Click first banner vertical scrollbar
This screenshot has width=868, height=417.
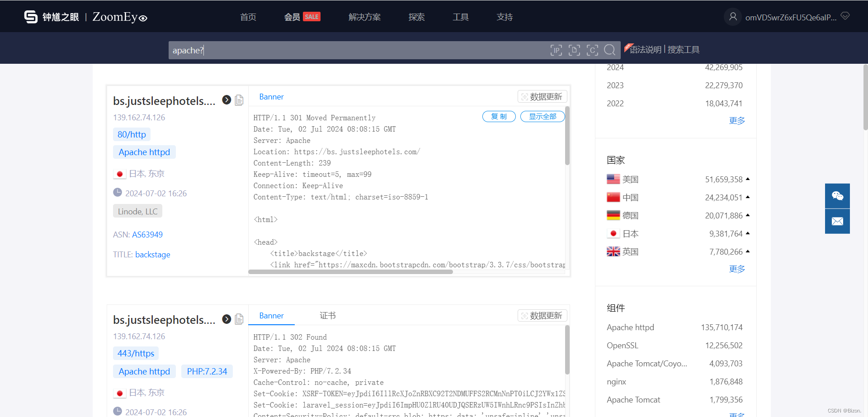[x=567, y=136]
